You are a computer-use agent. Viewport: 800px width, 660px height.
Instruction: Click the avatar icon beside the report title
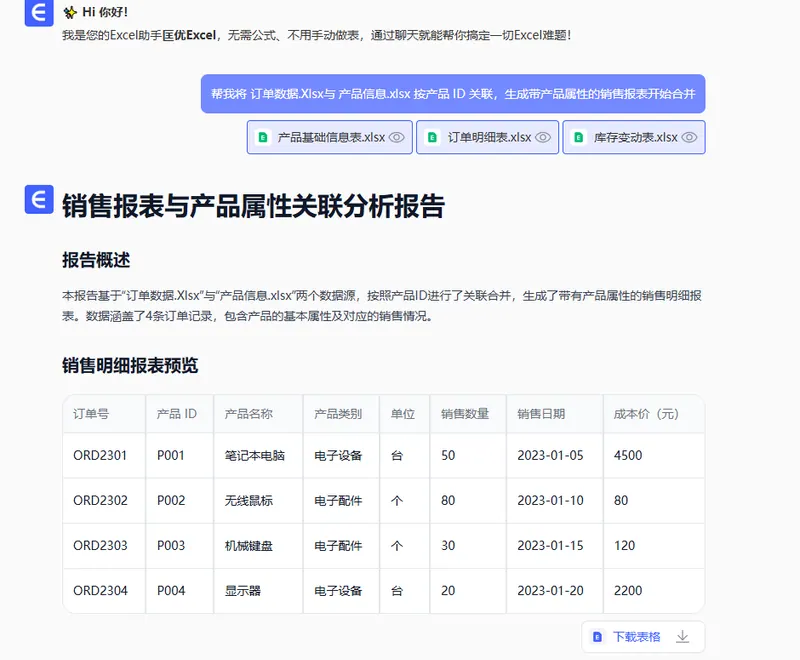[x=38, y=199]
